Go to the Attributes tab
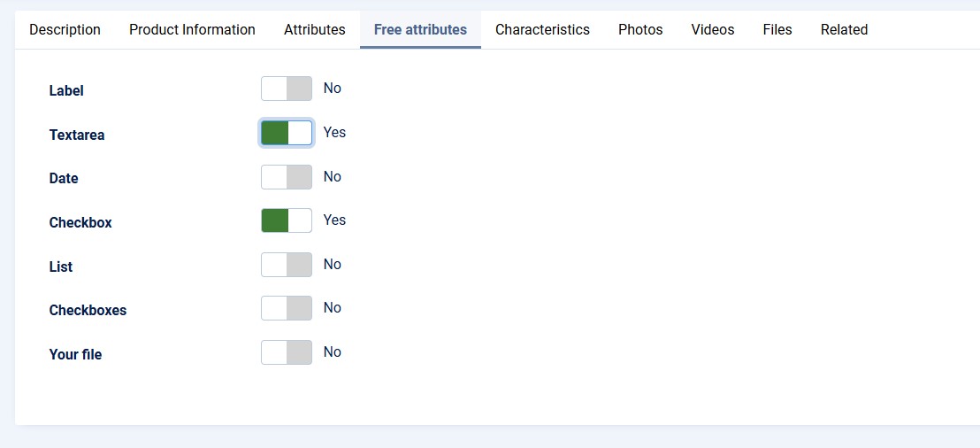Viewport: 980px width, 448px height. [x=314, y=30]
